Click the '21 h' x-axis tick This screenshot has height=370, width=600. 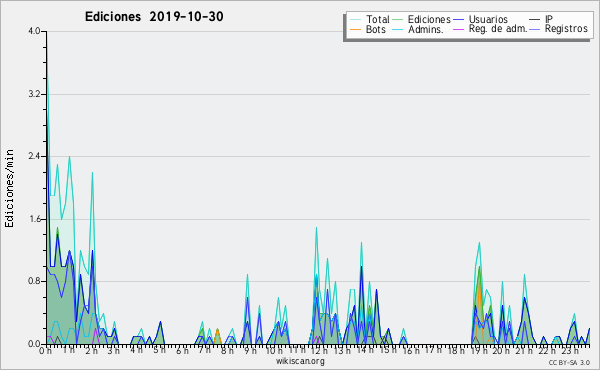click(523, 350)
